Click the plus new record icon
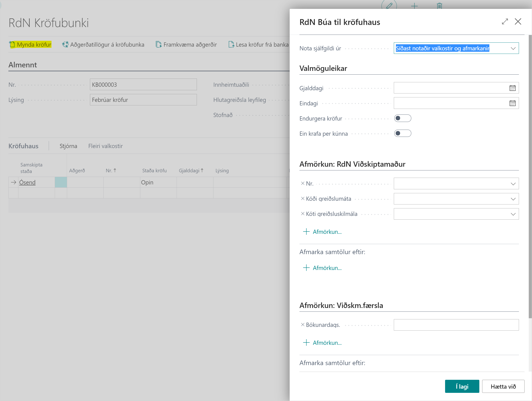Screen dimensions: 532x401 point(414,6)
